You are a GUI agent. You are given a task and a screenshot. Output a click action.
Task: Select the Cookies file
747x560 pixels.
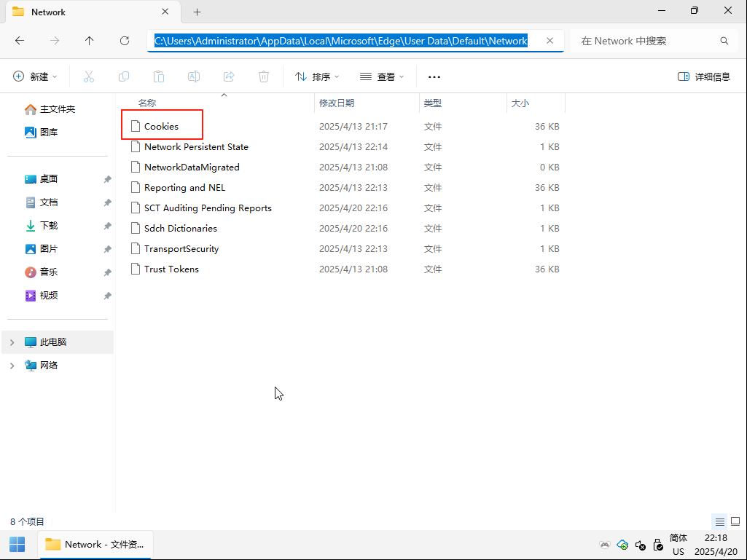click(x=161, y=126)
